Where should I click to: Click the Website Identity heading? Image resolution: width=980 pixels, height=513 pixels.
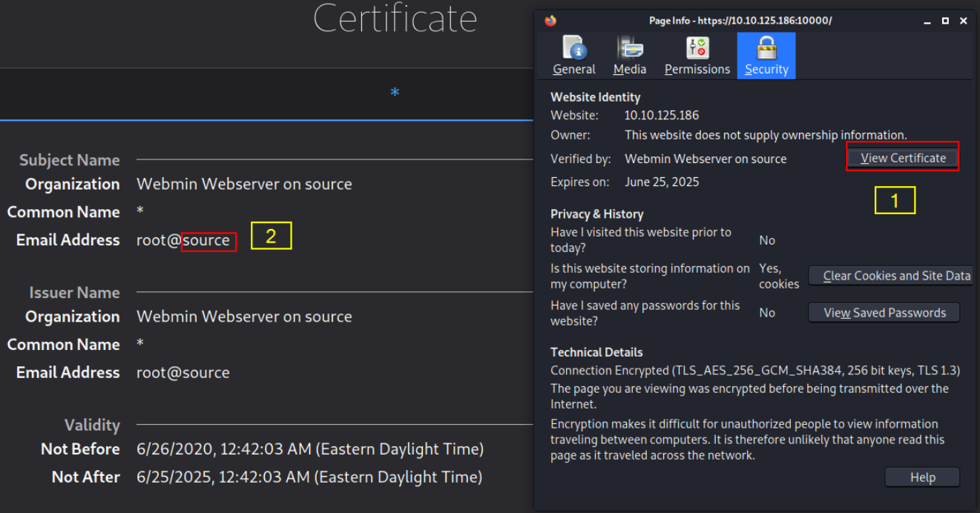[x=596, y=97]
